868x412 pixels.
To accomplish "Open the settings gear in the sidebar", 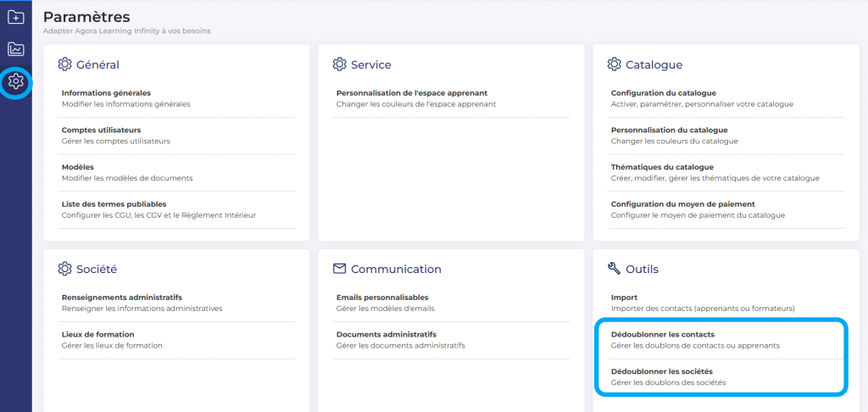I will click(16, 82).
